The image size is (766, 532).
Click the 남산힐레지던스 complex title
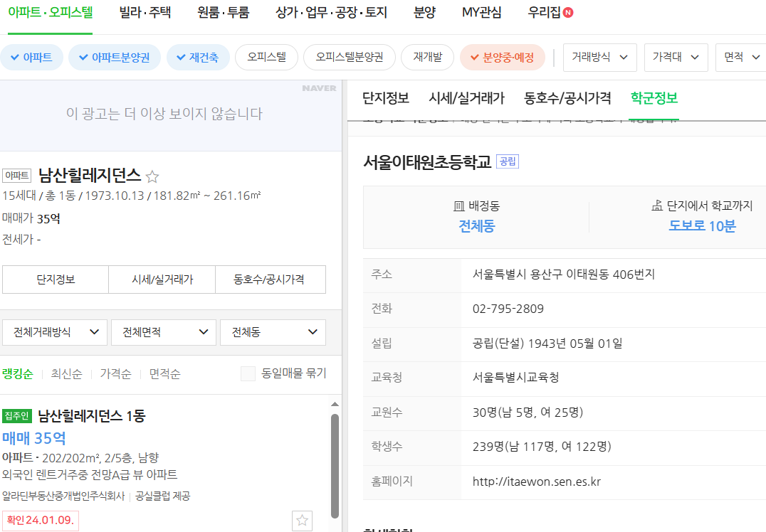click(x=90, y=175)
